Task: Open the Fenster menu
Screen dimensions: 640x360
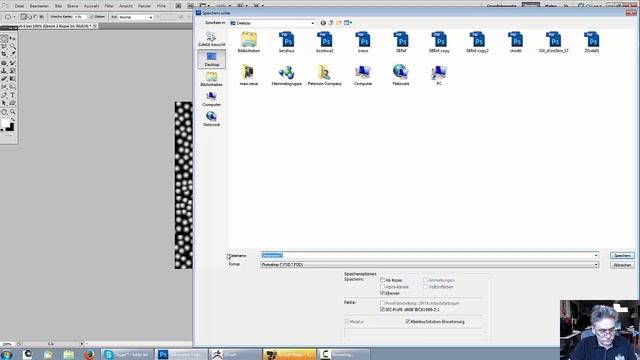Action: [144, 6]
